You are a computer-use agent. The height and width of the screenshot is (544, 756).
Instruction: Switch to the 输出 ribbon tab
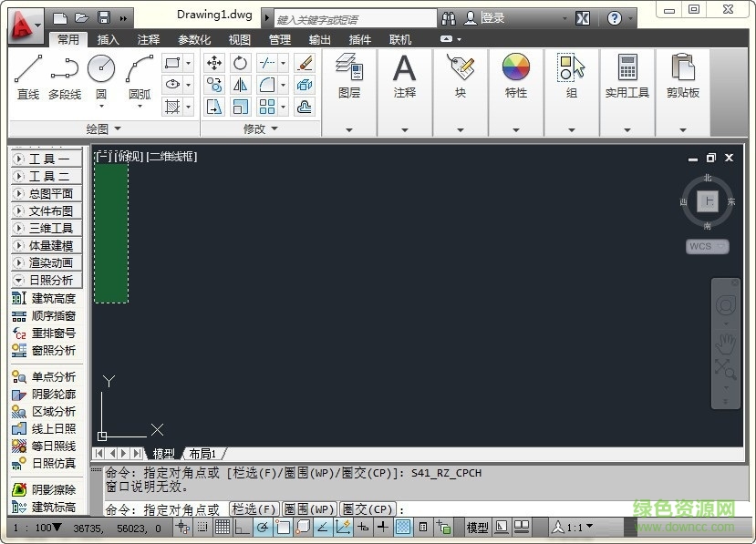320,39
